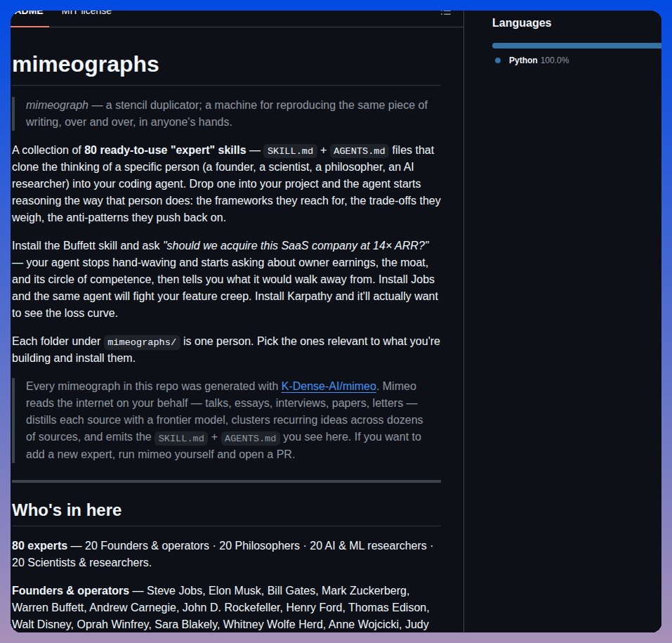This screenshot has width=672, height=643.
Task: Click the AGENTS.md code label in the blockquote
Action: click(250, 438)
